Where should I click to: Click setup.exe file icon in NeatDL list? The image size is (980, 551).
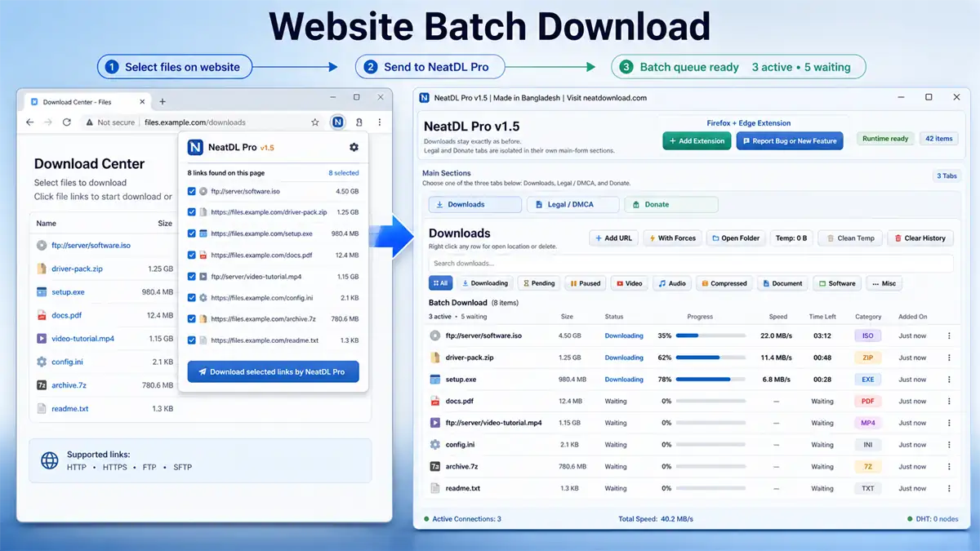435,379
